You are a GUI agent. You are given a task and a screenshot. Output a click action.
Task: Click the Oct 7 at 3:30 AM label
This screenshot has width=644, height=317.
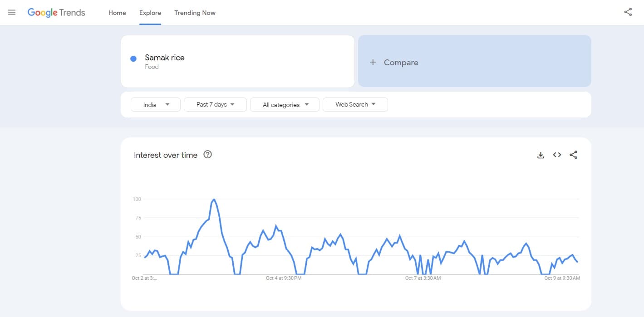coord(423,278)
